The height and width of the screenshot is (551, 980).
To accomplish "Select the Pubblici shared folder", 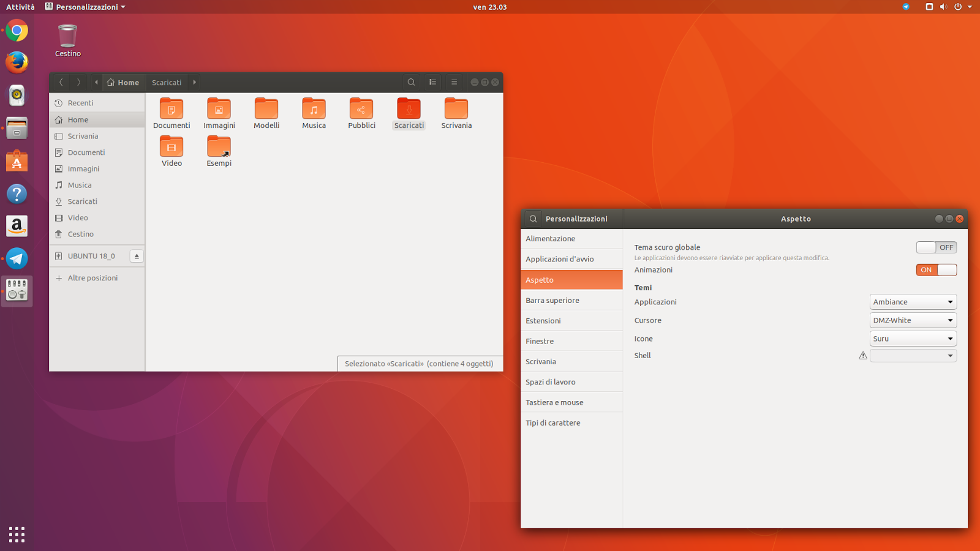I will (361, 108).
